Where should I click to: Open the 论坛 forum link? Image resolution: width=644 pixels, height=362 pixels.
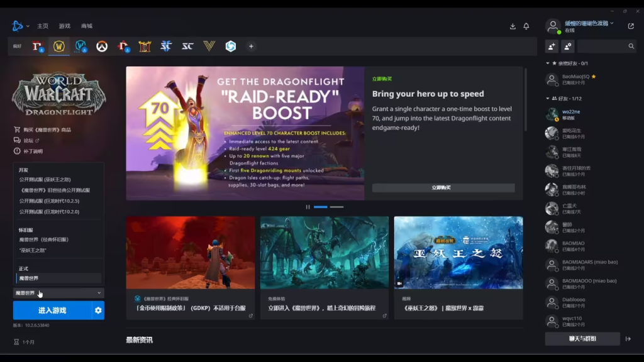coord(26,140)
